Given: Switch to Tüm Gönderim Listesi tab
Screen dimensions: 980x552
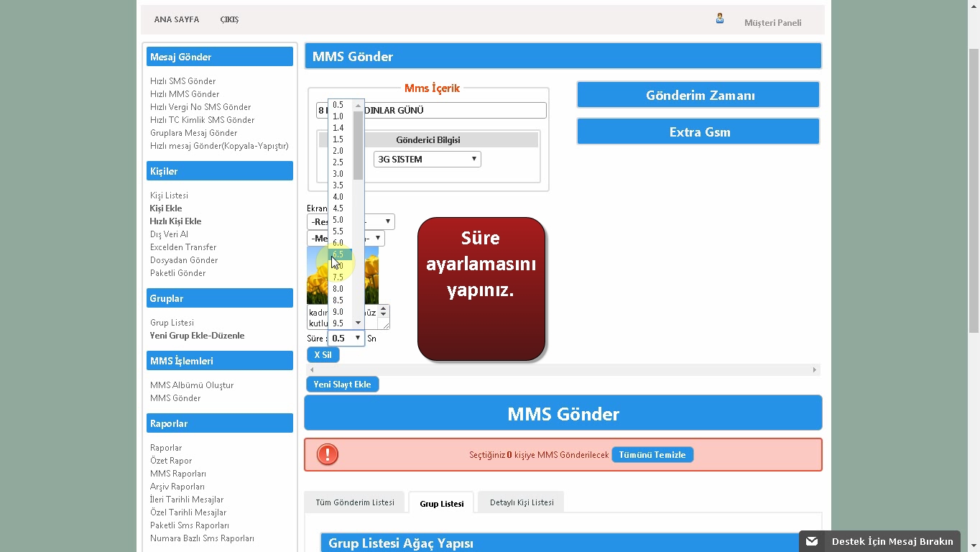Looking at the screenshot, I should tap(355, 502).
